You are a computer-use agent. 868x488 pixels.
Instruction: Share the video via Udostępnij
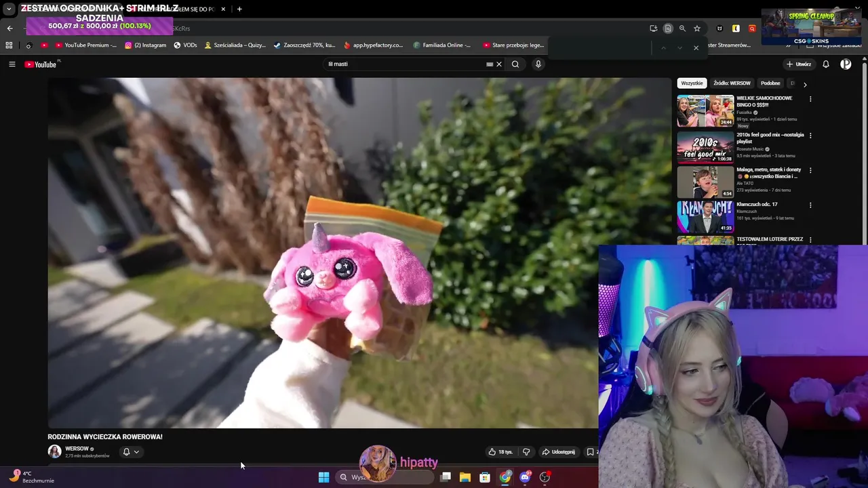pos(559,452)
